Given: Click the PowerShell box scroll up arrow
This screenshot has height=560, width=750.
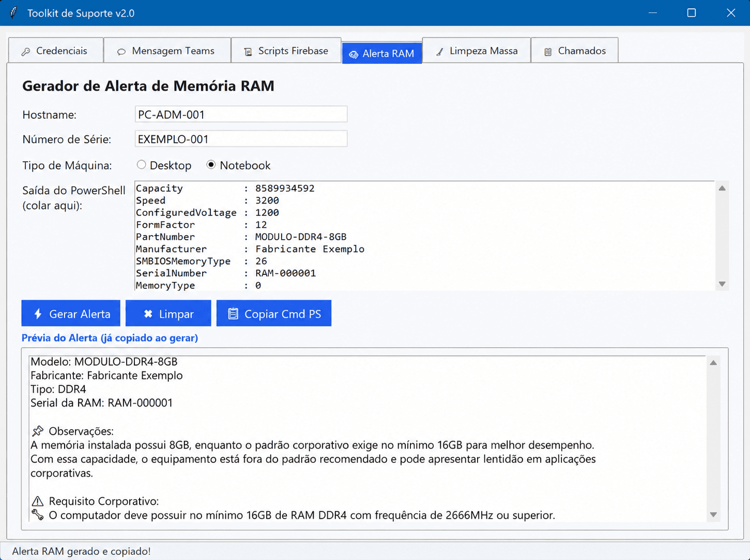Looking at the screenshot, I should point(722,188).
